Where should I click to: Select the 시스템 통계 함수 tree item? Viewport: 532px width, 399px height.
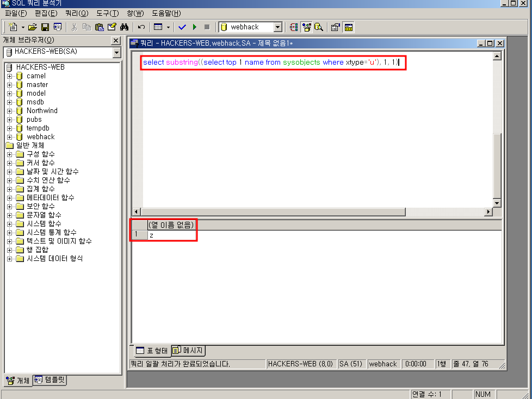pos(52,233)
